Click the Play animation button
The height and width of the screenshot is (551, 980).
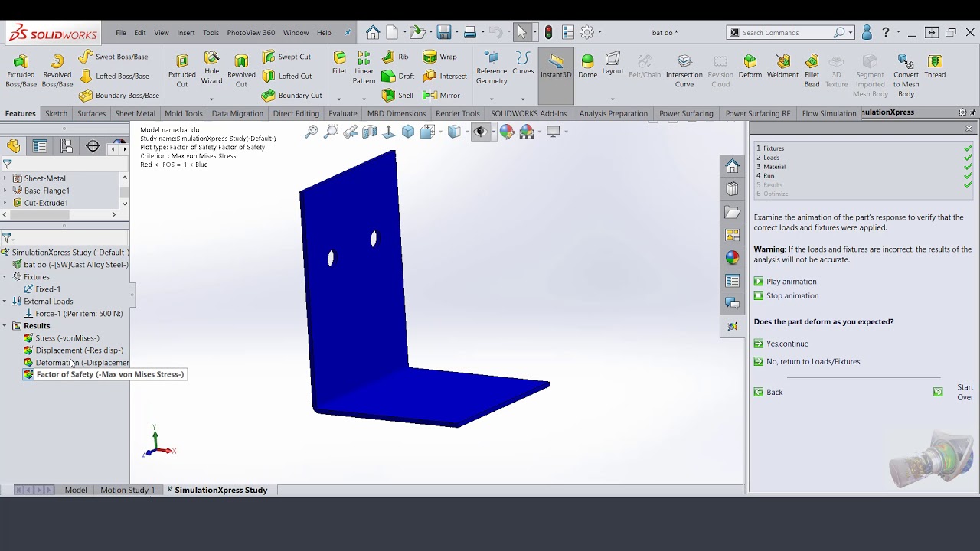786,282
